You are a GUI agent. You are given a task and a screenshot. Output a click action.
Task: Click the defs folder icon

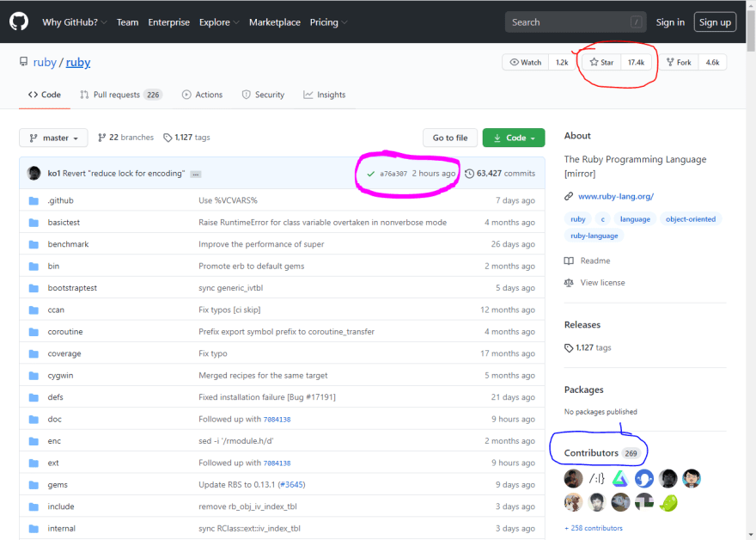34,397
